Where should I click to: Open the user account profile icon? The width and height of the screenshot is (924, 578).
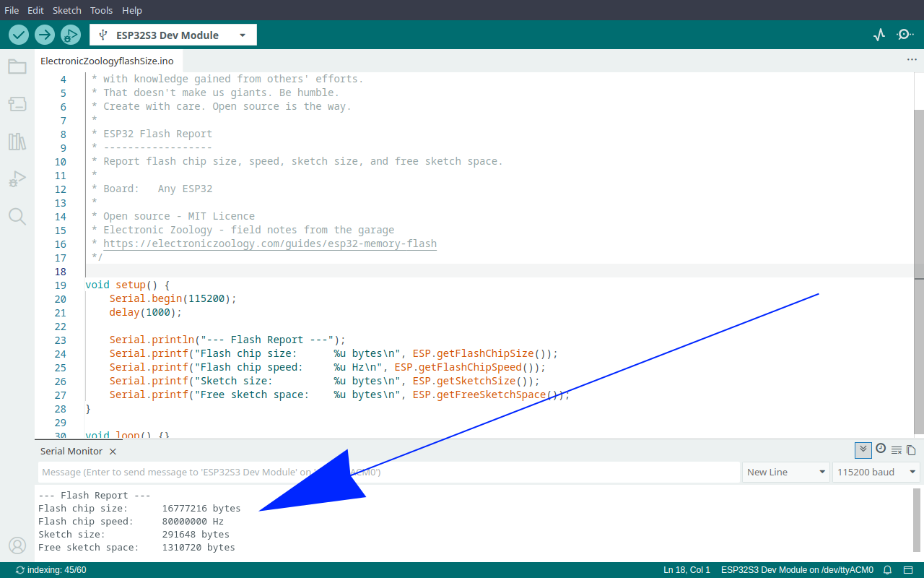[17, 545]
